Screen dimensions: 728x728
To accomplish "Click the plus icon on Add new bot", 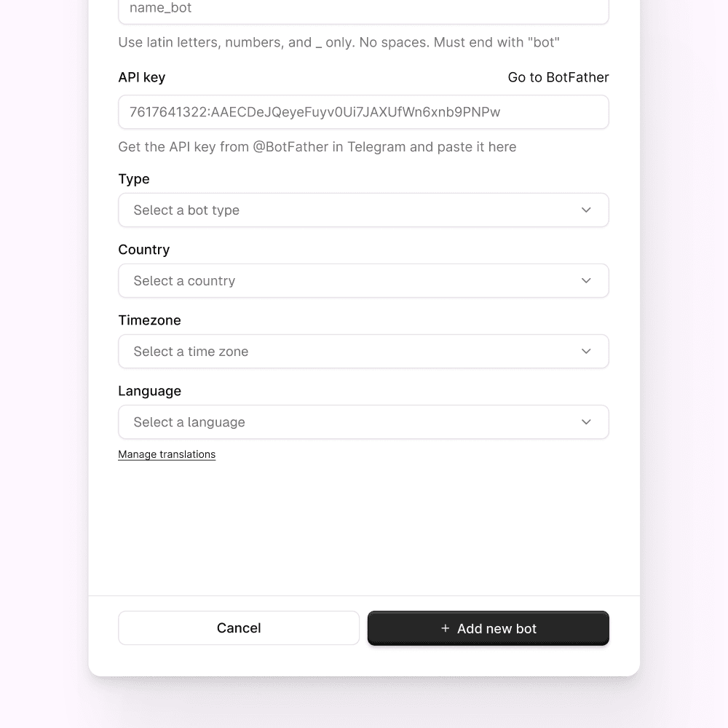I will tap(445, 628).
